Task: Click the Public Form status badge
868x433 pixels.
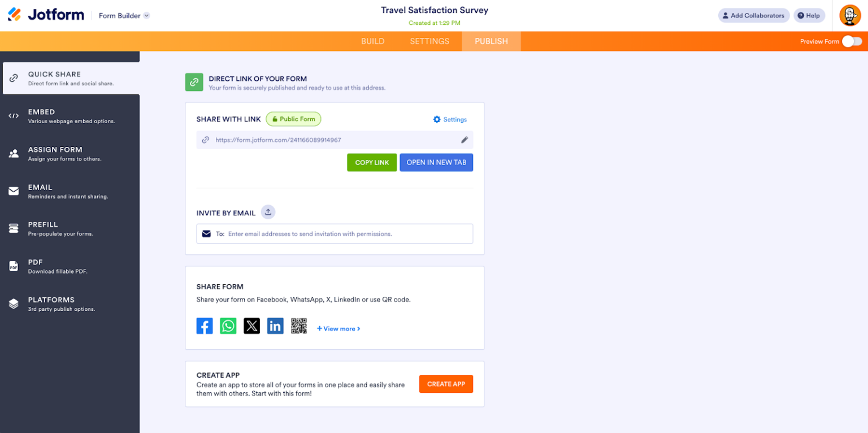Action: (x=293, y=119)
